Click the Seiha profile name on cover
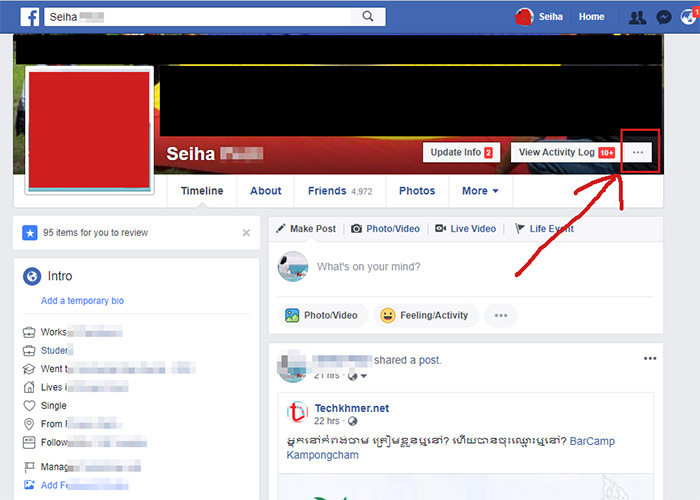 [x=191, y=154]
